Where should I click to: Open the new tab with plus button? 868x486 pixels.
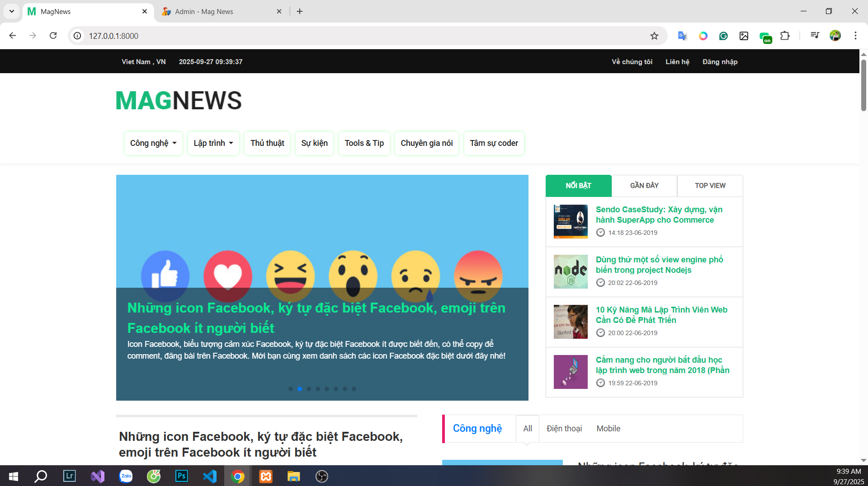(300, 11)
